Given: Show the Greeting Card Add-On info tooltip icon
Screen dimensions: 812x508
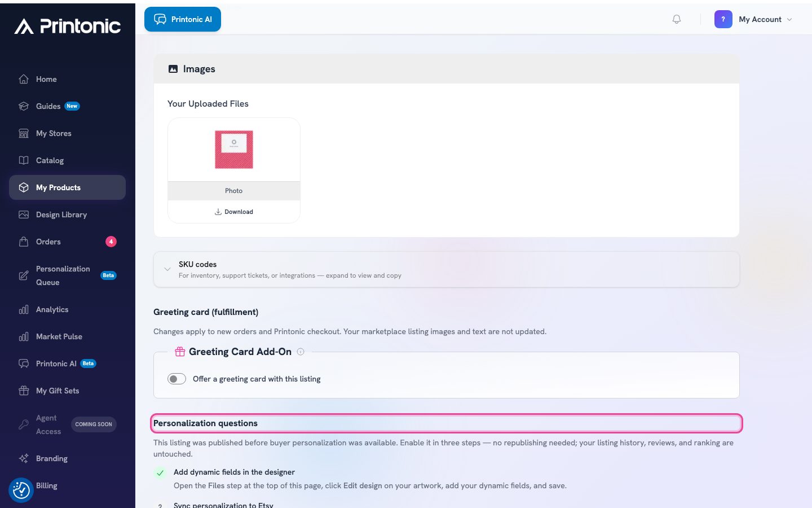Looking at the screenshot, I should tap(301, 352).
